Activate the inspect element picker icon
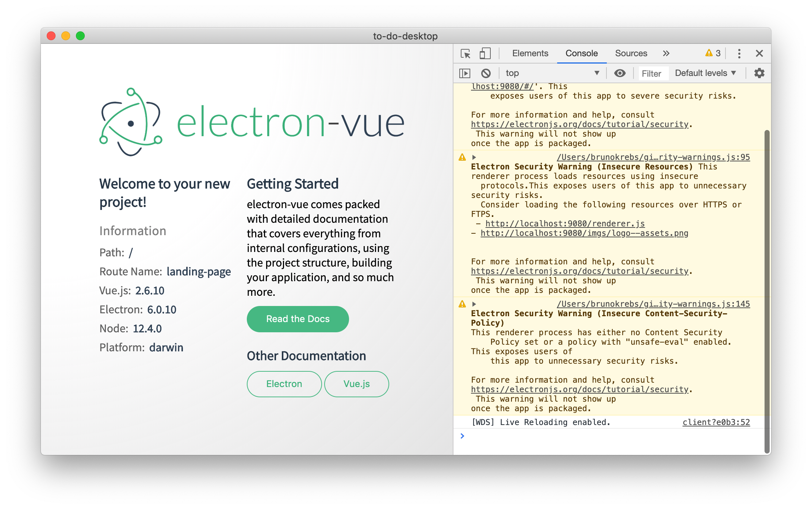 click(466, 54)
